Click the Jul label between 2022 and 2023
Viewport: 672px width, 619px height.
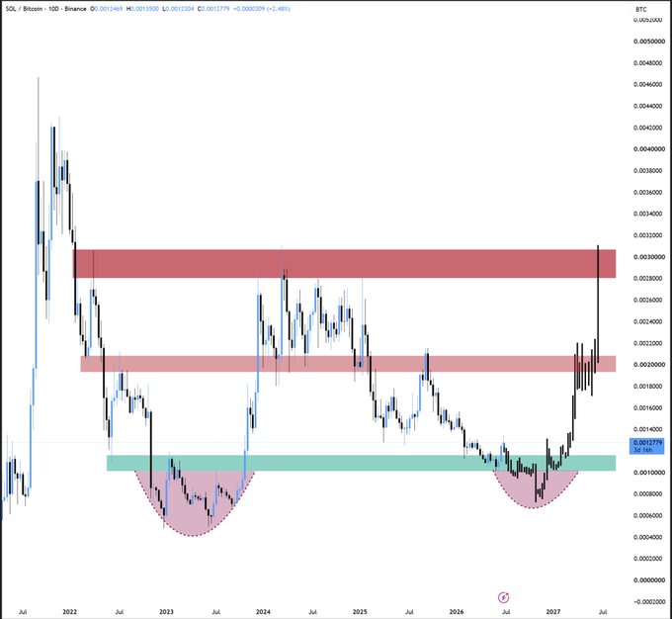[120, 612]
